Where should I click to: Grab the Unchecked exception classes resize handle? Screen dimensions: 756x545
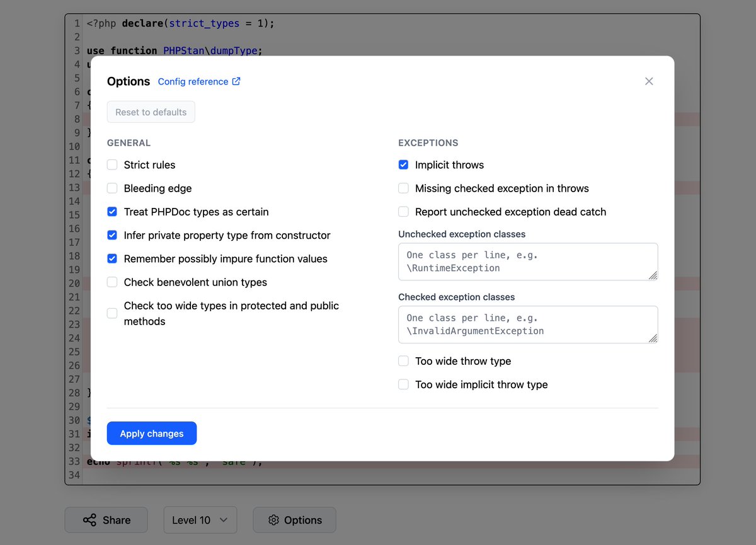click(x=653, y=275)
